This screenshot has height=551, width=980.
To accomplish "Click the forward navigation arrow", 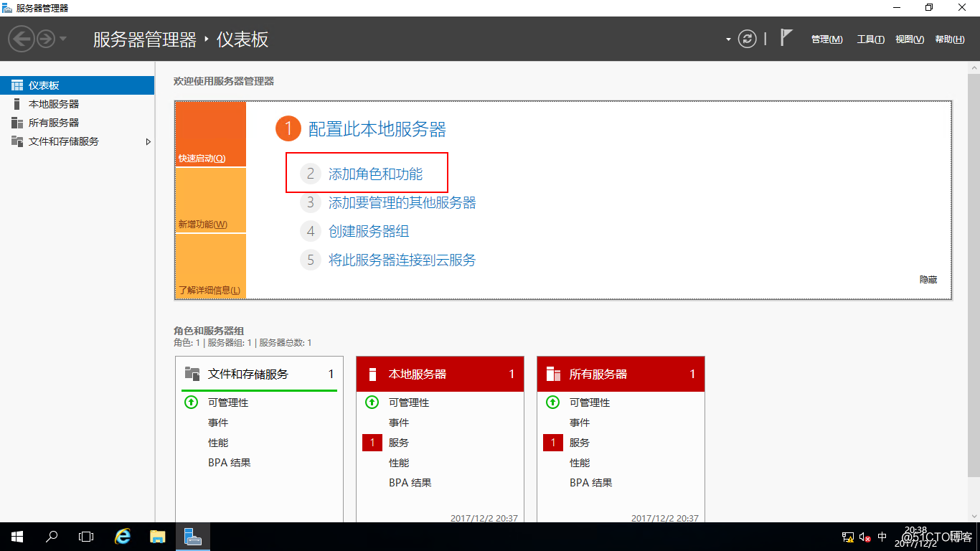I will [x=46, y=39].
